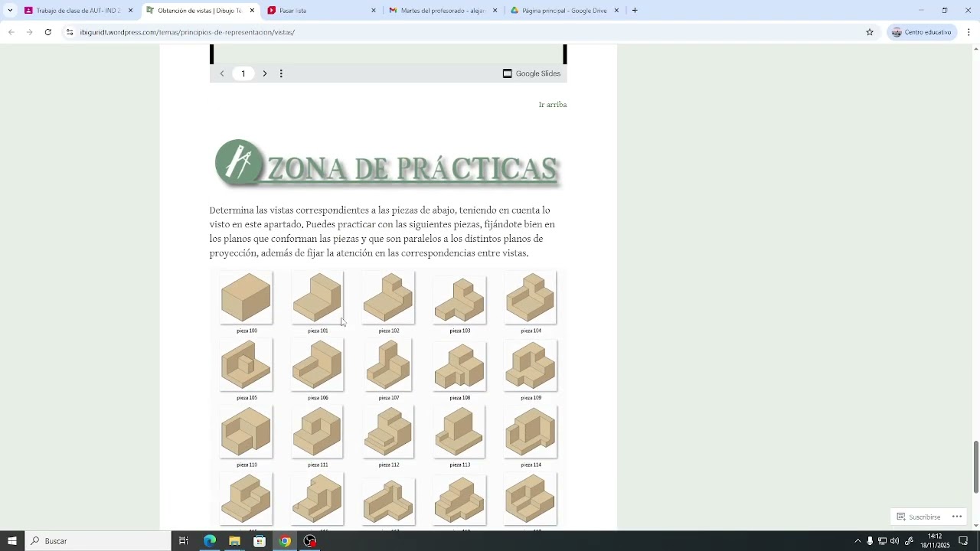Open Google Slides embed options menu
980x551 pixels.
281,73
